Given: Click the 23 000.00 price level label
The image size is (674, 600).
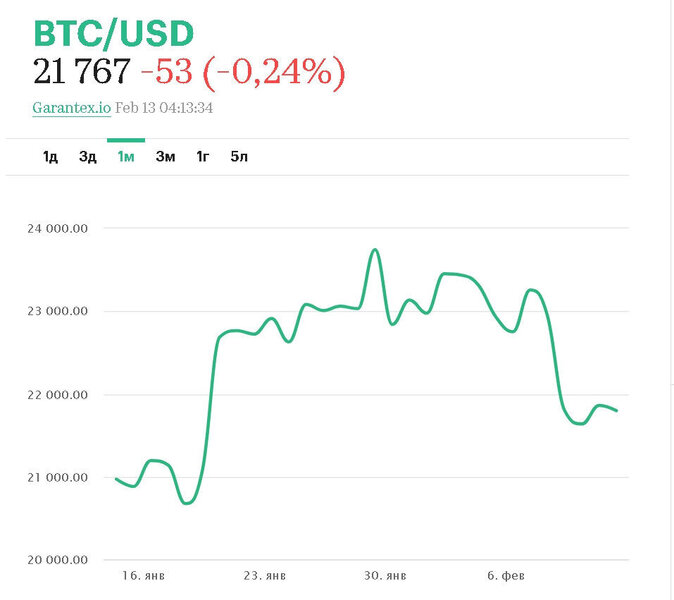Looking at the screenshot, I should point(60,311).
